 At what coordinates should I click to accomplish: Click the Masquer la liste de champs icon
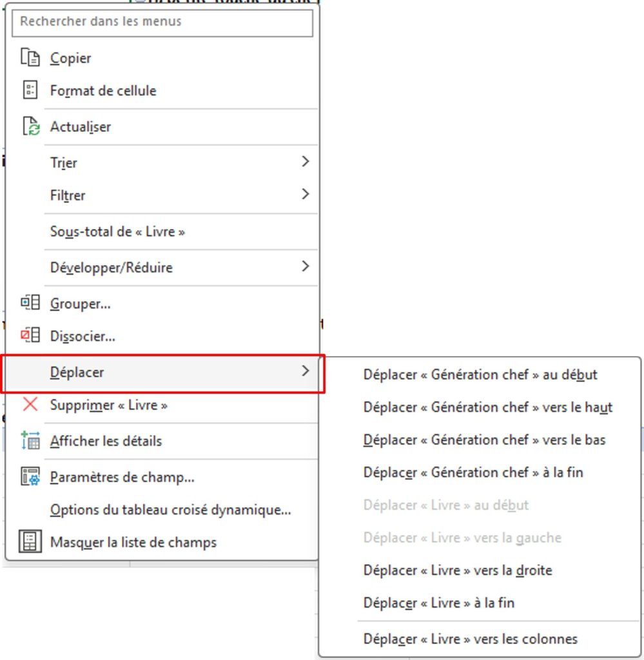click(x=30, y=542)
